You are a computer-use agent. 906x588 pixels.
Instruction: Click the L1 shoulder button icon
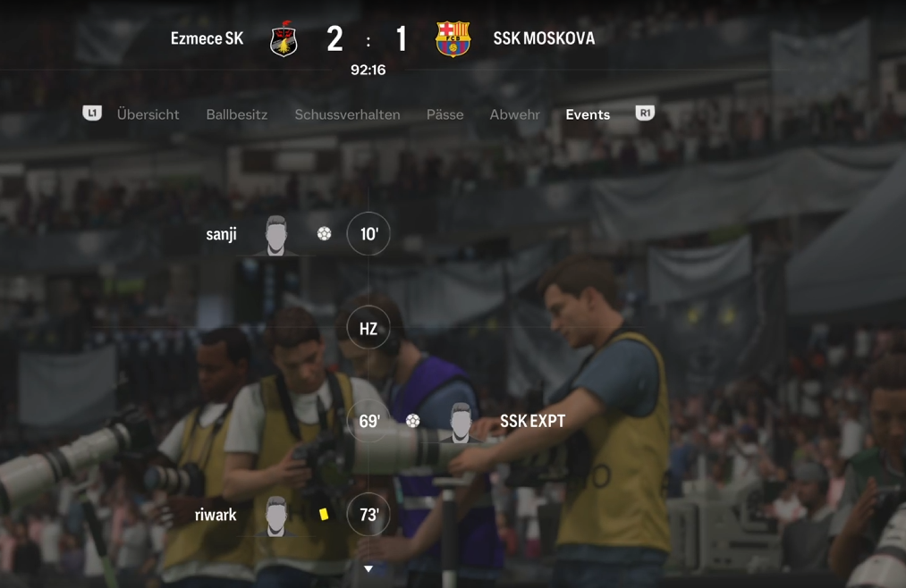tap(92, 113)
